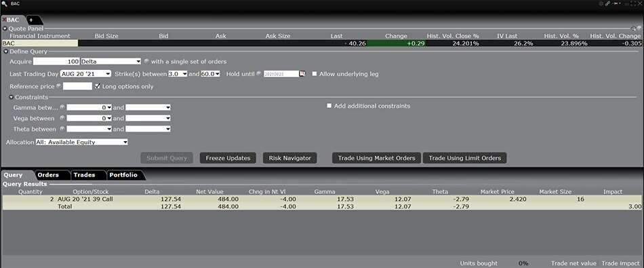Image resolution: width=644 pixels, height=268 pixels.
Task: Open the lower strike 3.0 dropdown
Action: pos(178,74)
